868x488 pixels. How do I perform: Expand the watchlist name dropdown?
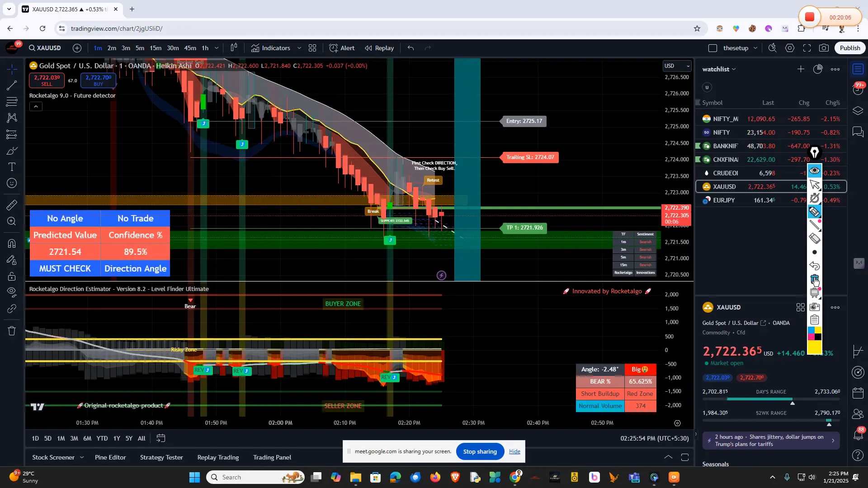(719, 69)
